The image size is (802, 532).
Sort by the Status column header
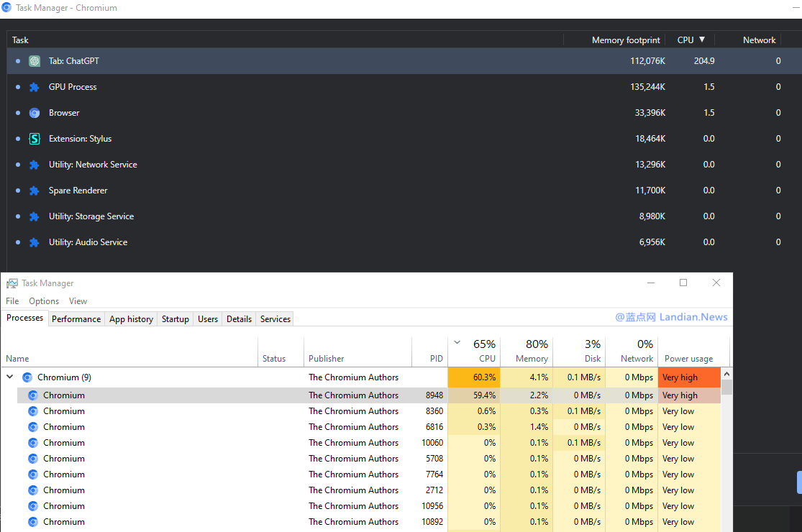point(281,352)
